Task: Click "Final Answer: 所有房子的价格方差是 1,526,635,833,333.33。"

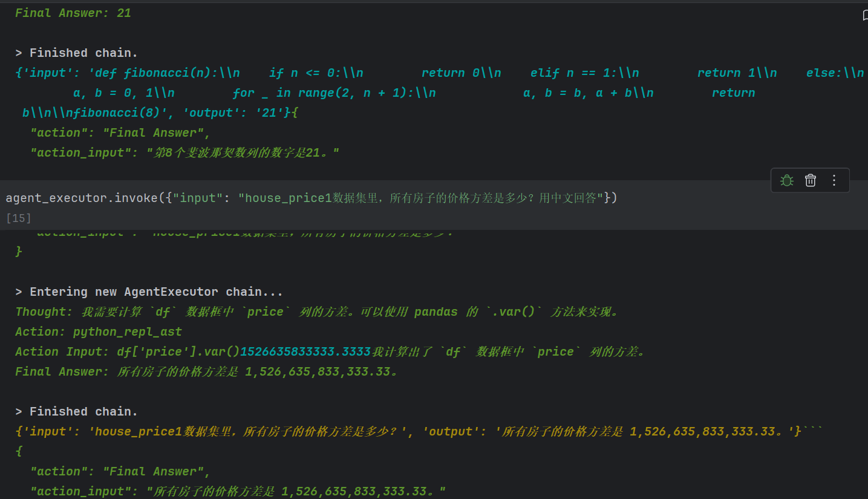Action: tap(207, 371)
